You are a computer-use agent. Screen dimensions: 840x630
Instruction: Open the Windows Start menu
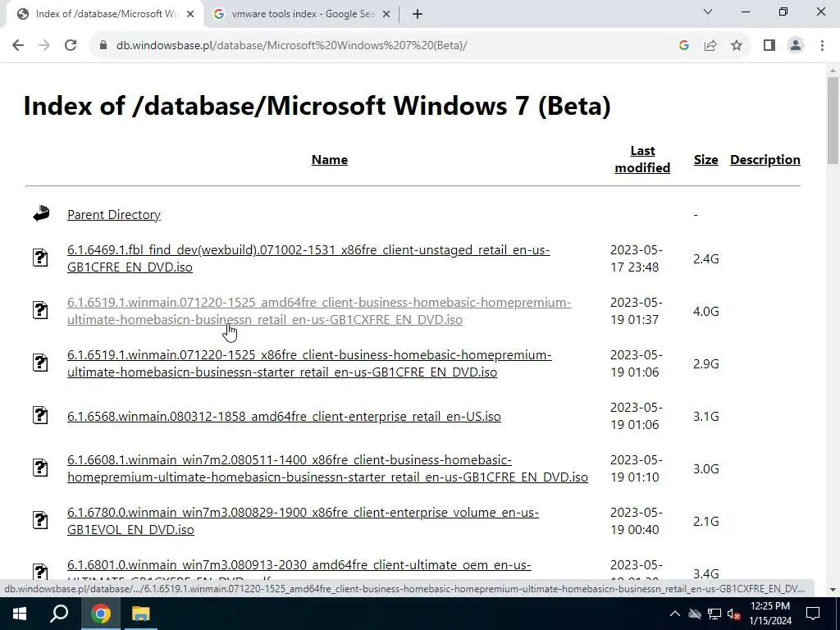click(20, 614)
